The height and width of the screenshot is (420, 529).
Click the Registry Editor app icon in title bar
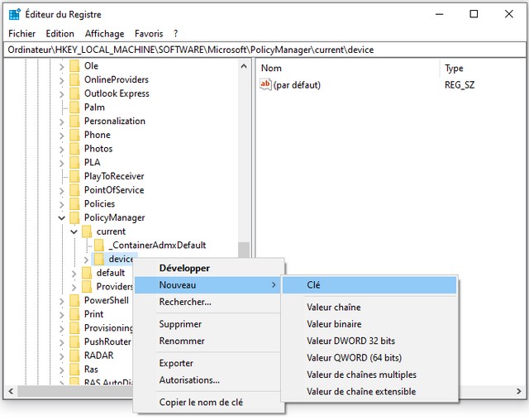coord(14,14)
